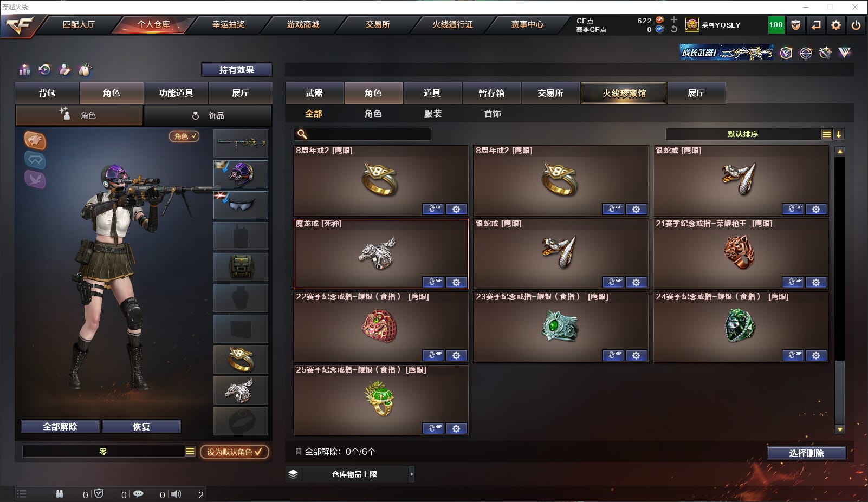Open the return arrow icon in top bar

click(x=816, y=25)
